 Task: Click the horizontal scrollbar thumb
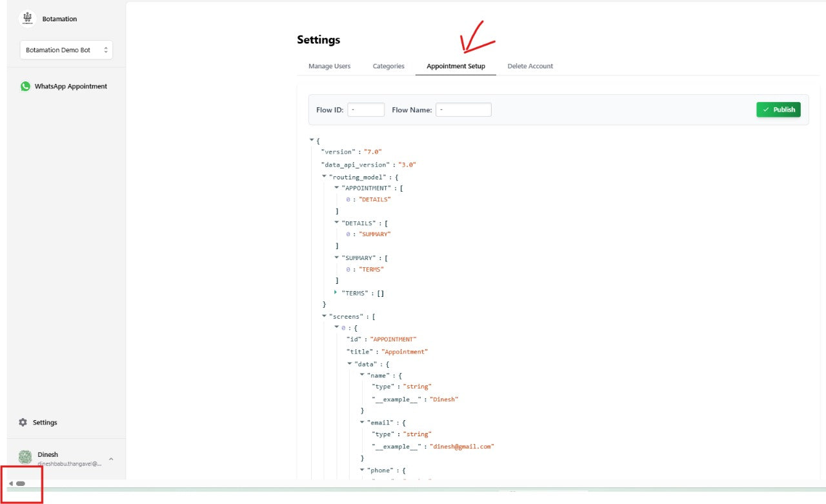point(21,483)
